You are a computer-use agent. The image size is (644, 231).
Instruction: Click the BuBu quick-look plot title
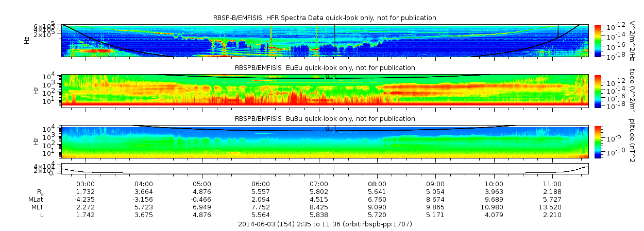pos(325,119)
